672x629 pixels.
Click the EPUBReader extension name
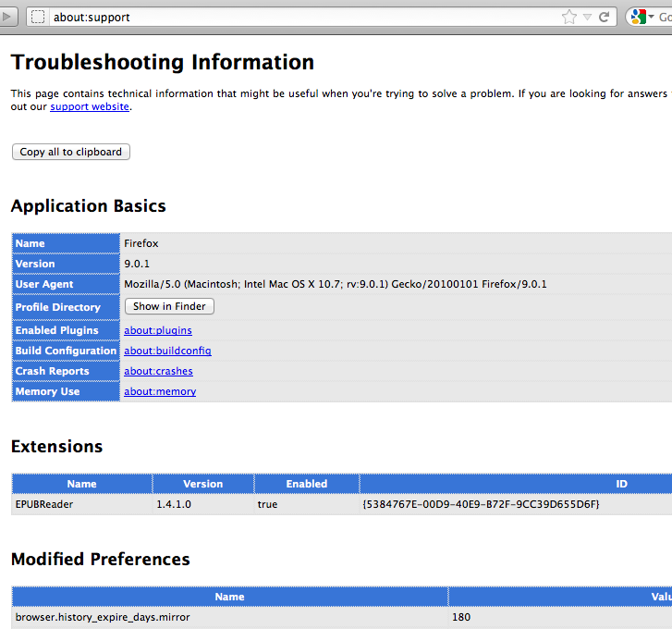[x=44, y=504]
